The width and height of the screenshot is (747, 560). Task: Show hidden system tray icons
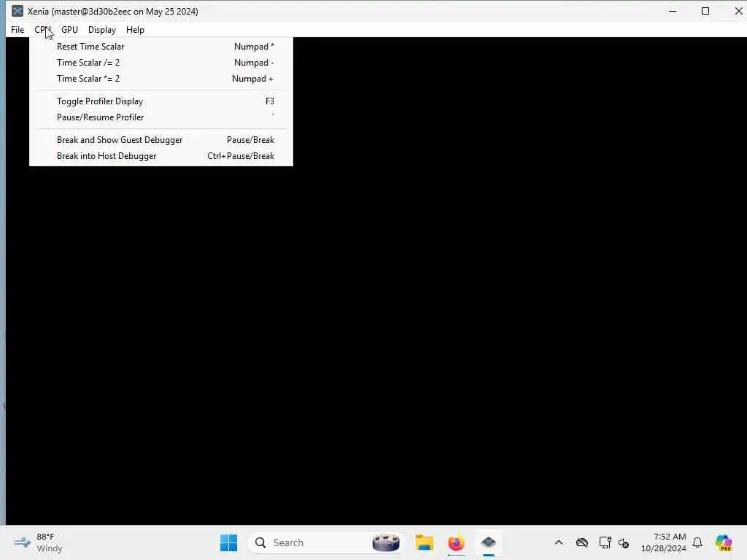(559, 542)
